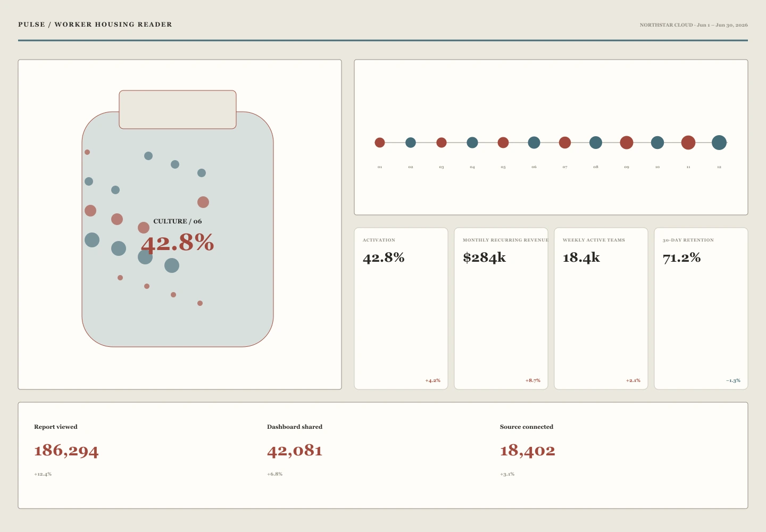Select the 18.4k weekly active teams value

click(581, 258)
